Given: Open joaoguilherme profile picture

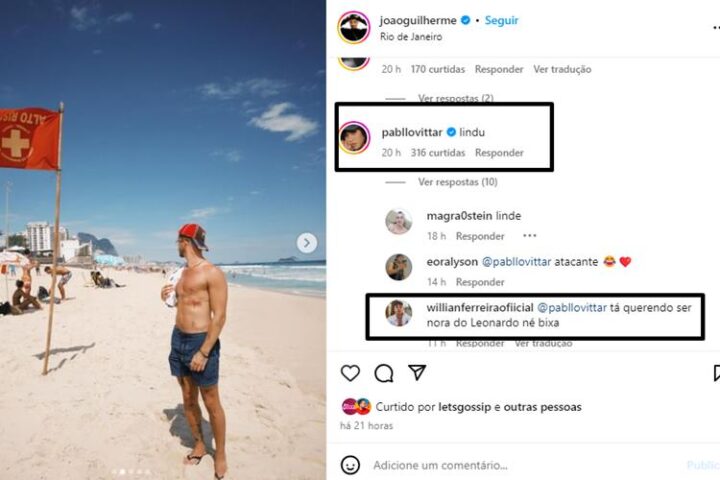Looking at the screenshot, I should [353, 27].
